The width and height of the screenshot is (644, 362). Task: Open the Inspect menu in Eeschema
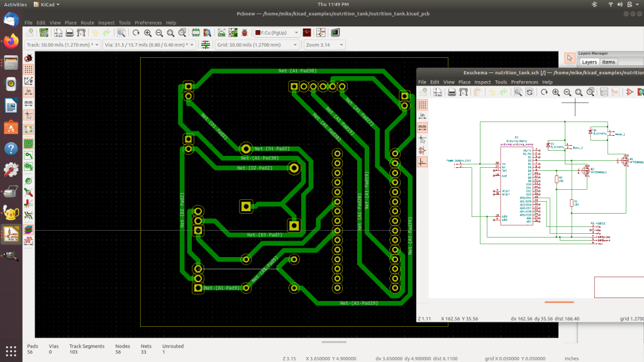click(x=482, y=82)
